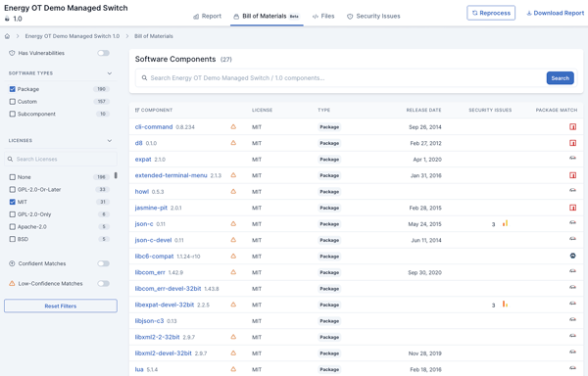Open the Files tab
Image resolution: width=588 pixels, height=376 pixels.
[x=323, y=16]
